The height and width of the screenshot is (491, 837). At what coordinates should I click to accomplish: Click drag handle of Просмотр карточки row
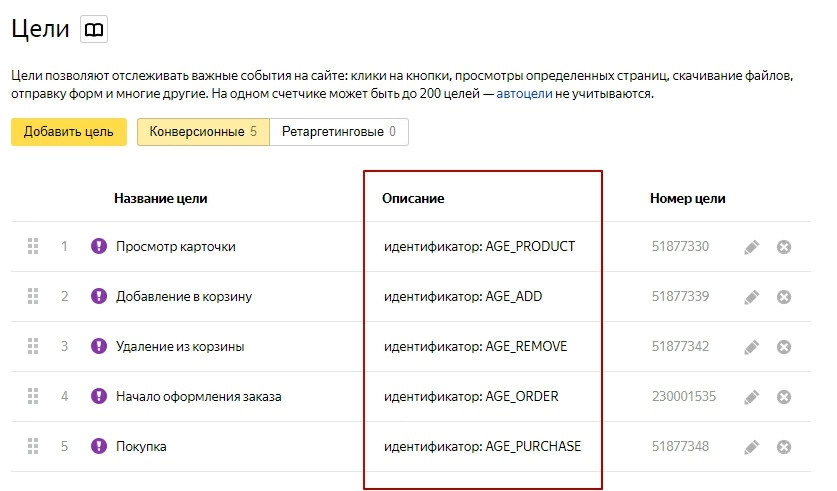(x=32, y=246)
